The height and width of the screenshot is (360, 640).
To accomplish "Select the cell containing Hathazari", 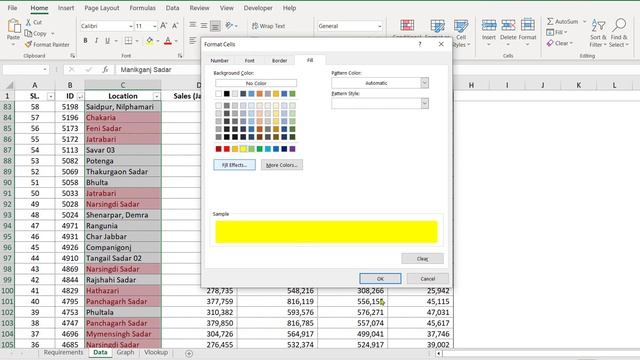I will 123,291.
